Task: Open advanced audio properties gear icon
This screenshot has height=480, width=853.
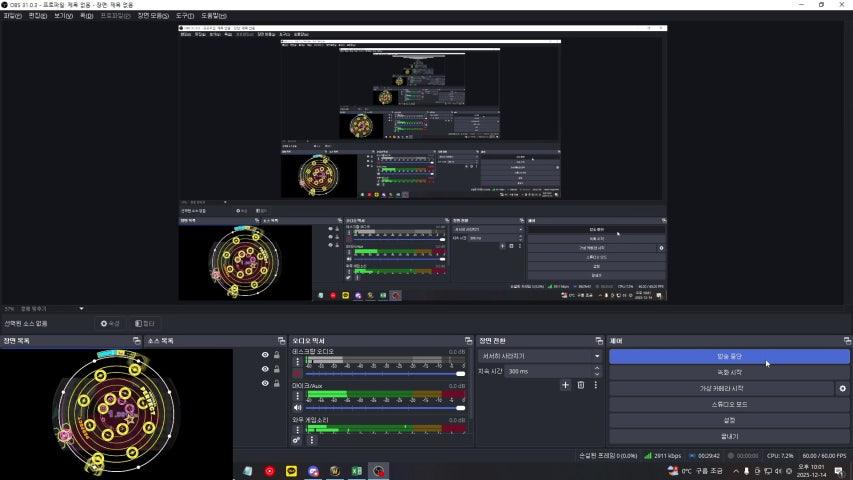Action: pyautogui.click(x=297, y=440)
